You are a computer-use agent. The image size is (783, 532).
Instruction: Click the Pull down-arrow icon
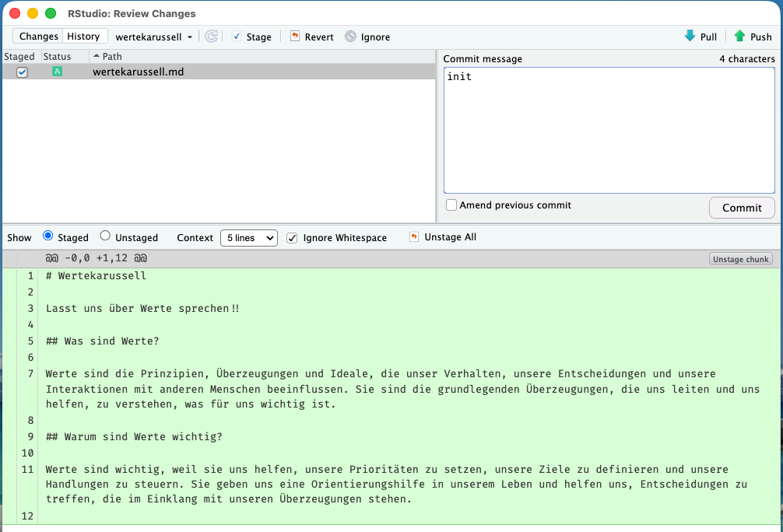(690, 37)
